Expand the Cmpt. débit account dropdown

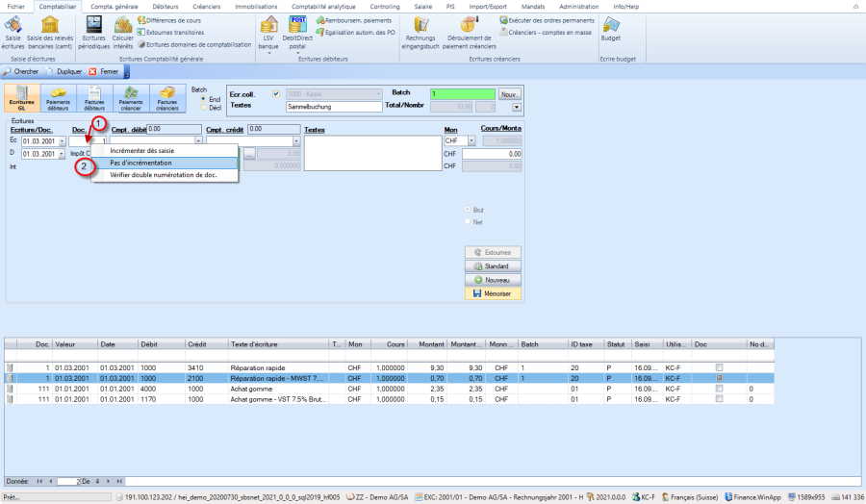click(x=199, y=141)
